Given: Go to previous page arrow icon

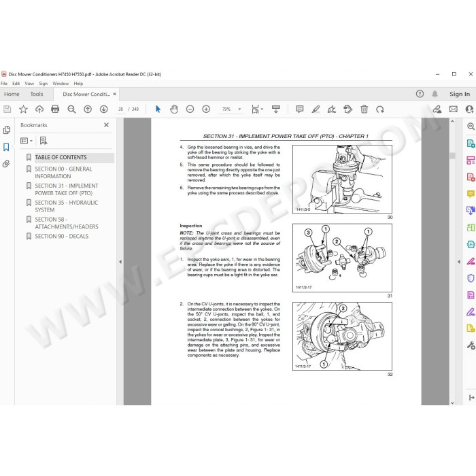Looking at the screenshot, I should pos(88,109).
